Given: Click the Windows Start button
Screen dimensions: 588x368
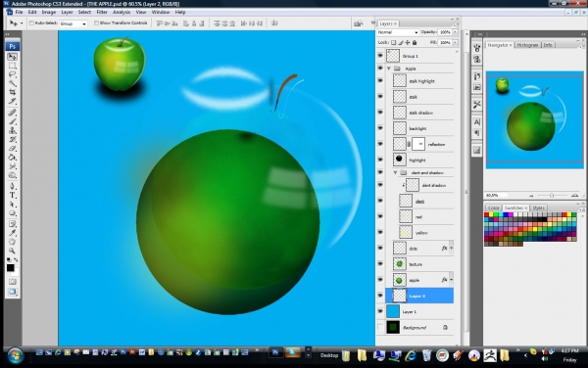Looking at the screenshot, I should pyautogui.click(x=15, y=355).
